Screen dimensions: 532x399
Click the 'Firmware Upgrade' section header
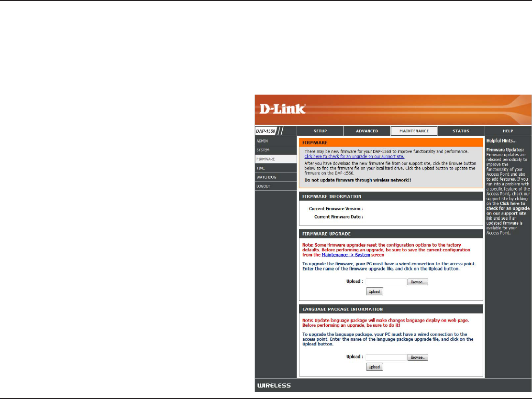391,234
